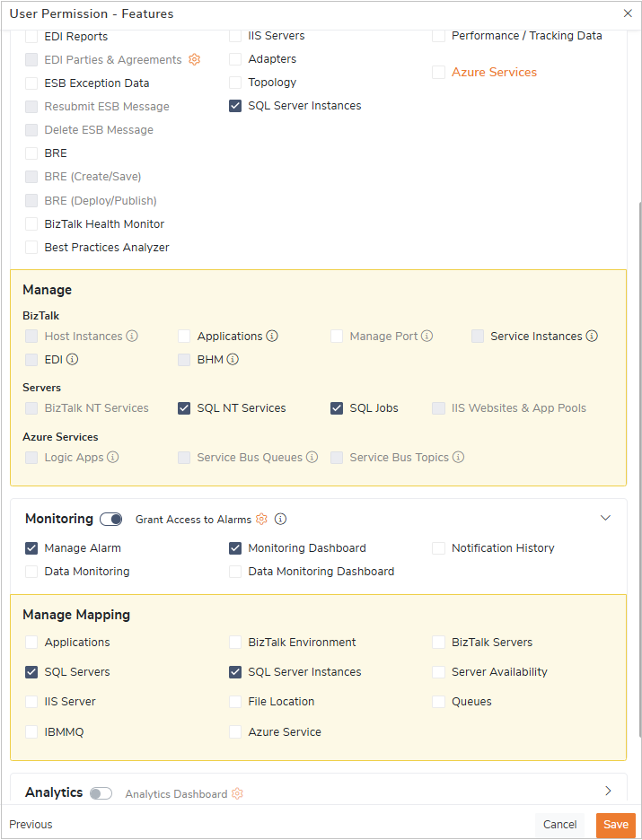The height and width of the screenshot is (840, 642).
Task: Click the Cancel button
Action: pos(559,825)
